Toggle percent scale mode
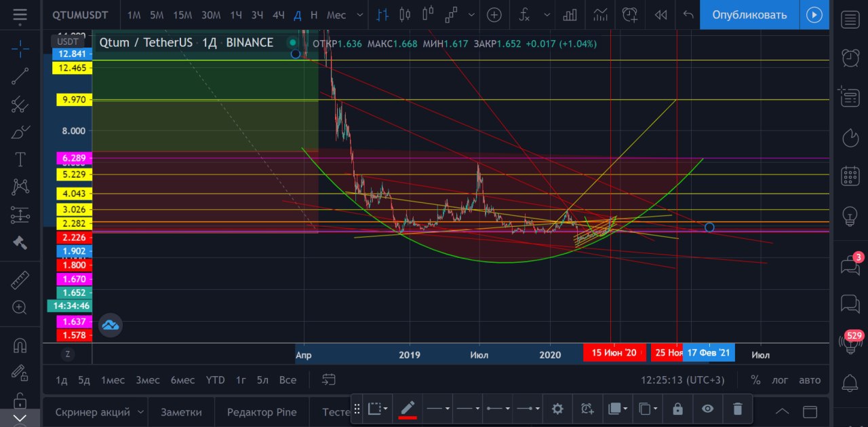The image size is (868, 427). 755,380
